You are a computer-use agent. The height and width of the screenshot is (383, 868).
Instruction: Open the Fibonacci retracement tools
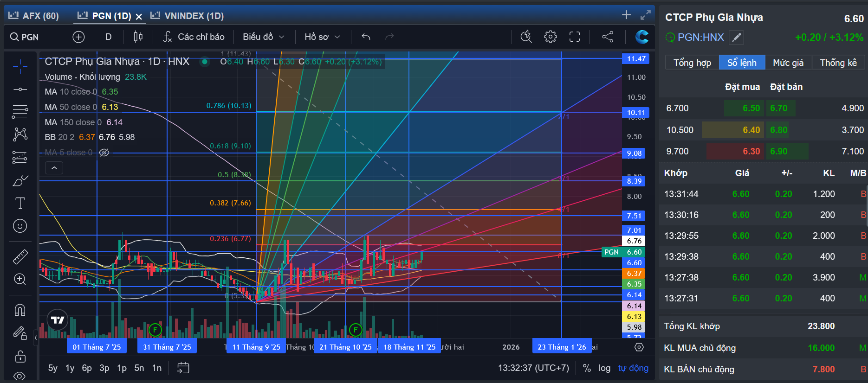pyautogui.click(x=20, y=111)
